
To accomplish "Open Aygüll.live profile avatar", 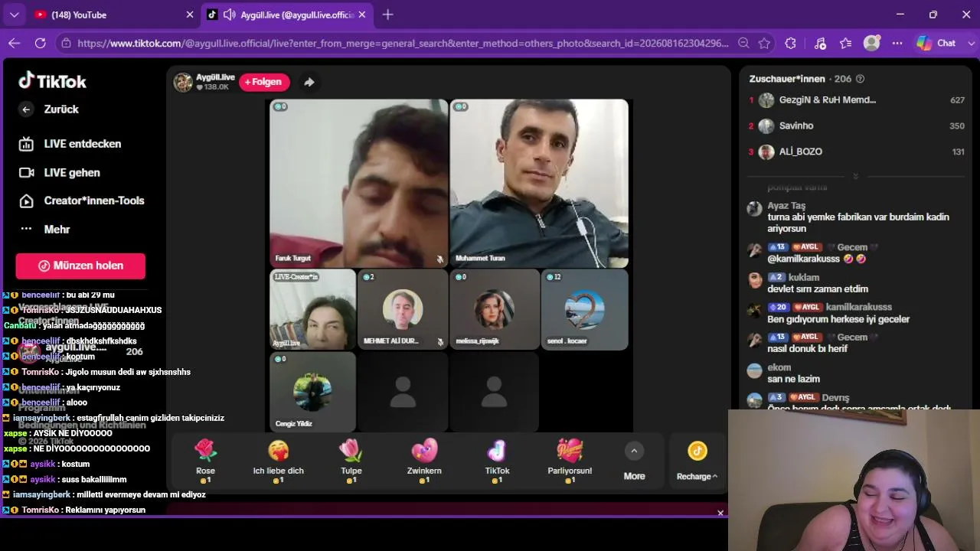I will (183, 82).
